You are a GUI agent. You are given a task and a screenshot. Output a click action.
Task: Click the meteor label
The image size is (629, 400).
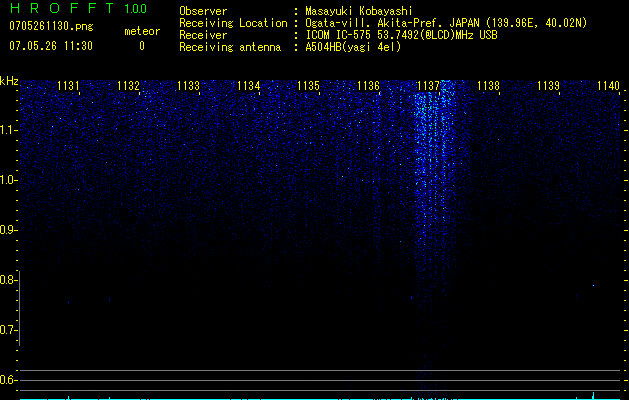coord(142,31)
